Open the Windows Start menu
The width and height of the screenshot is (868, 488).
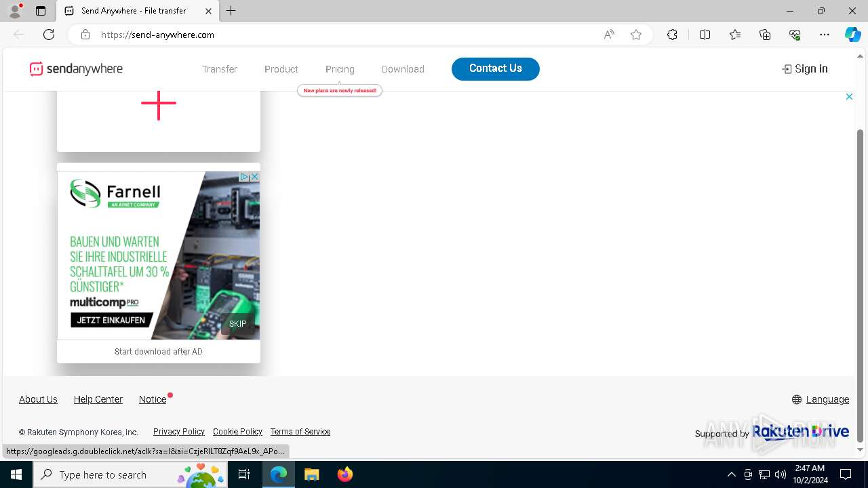click(16, 474)
